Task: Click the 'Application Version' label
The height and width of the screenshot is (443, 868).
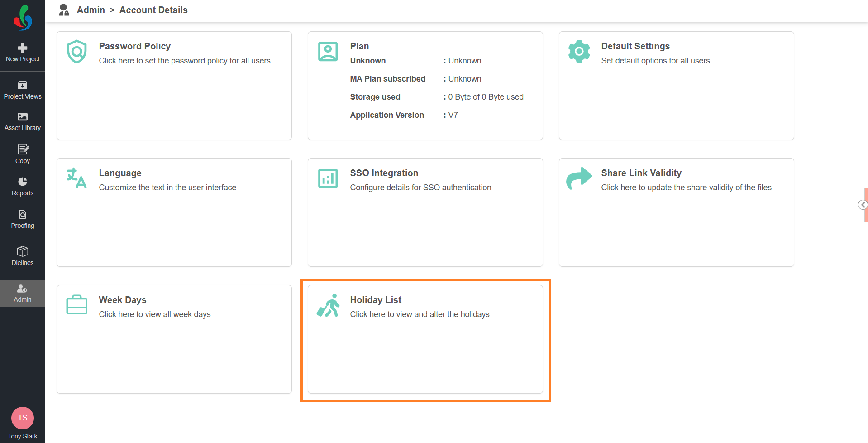Action: coord(387,115)
